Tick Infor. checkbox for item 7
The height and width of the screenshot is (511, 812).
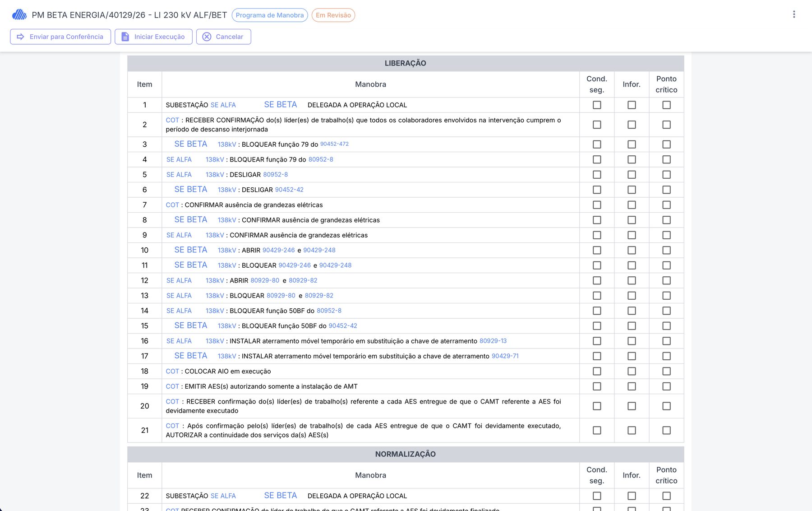click(x=632, y=205)
